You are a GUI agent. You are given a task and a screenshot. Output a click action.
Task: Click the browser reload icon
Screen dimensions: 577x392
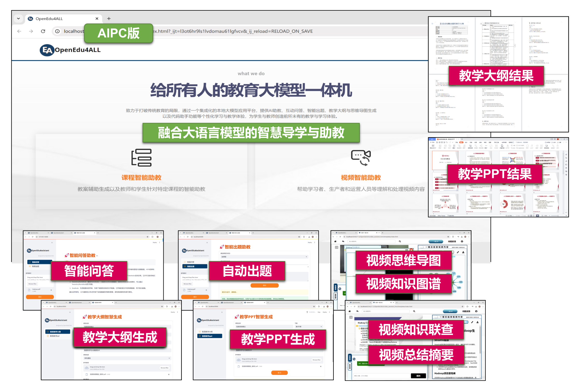[43, 31]
